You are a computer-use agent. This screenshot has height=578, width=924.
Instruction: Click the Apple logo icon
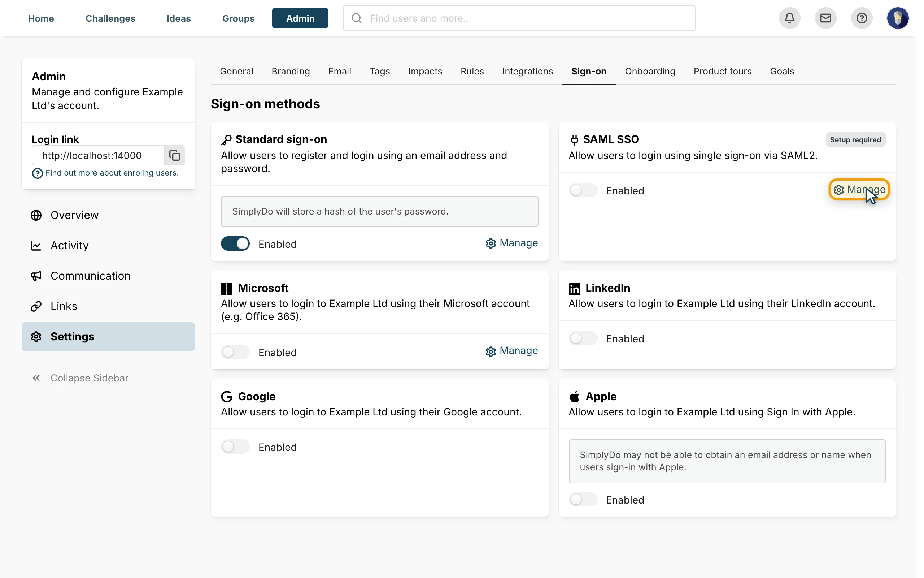tap(574, 396)
